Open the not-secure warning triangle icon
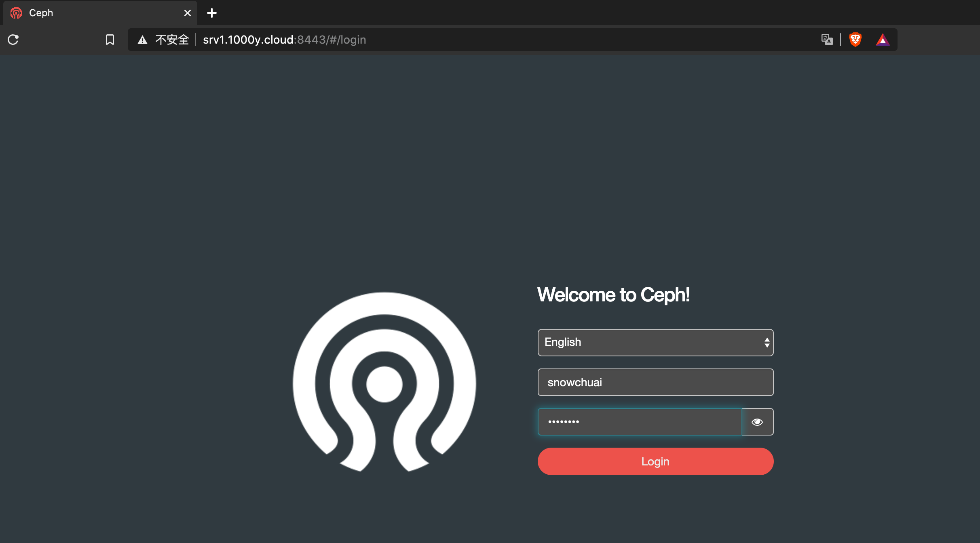This screenshot has height=543, width=980. [142, 40]
